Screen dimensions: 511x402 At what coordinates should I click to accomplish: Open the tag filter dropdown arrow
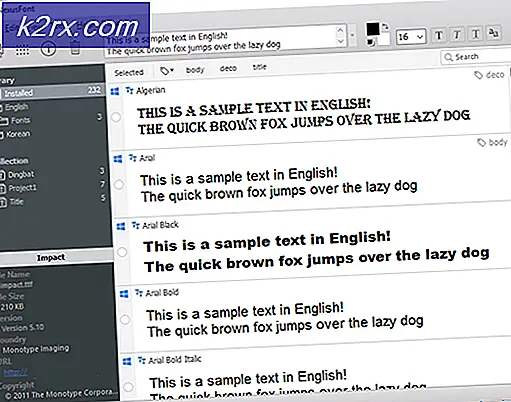(x=167, y=71)
